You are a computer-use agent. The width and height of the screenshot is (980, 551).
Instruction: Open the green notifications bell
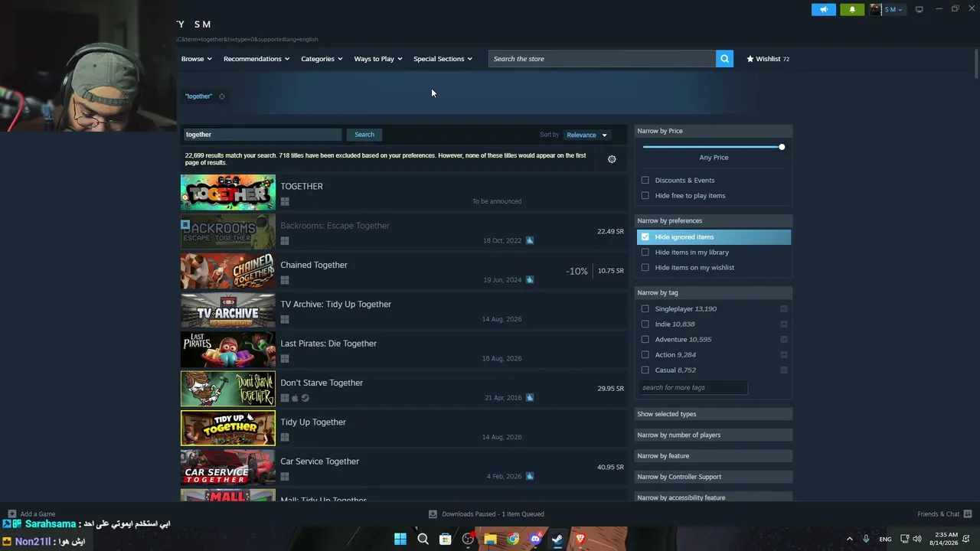[852, 9]
